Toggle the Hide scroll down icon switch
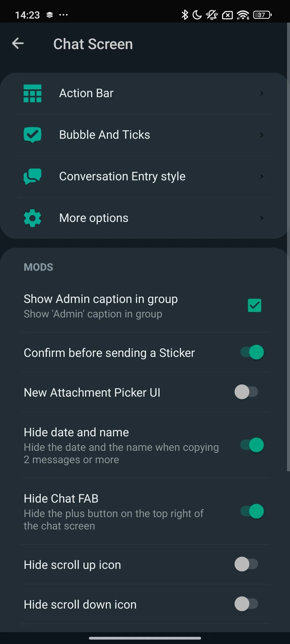Viewport: 290px width, 644px height. click(x=246, y=604)
